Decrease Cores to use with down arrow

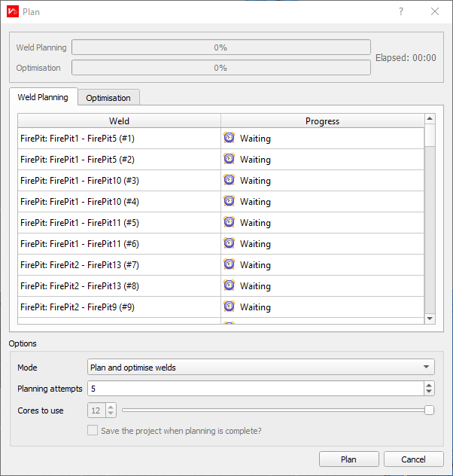111,413
